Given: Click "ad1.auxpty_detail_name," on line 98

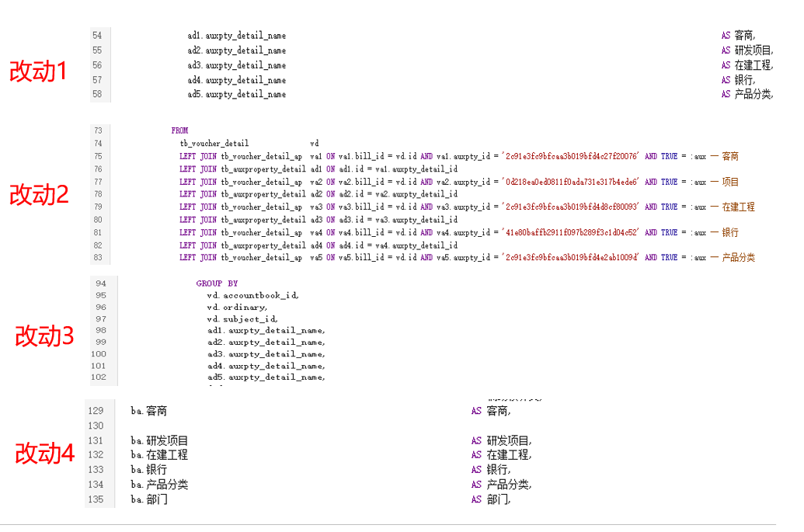Looking at the screenshot, I should (266, 331).
